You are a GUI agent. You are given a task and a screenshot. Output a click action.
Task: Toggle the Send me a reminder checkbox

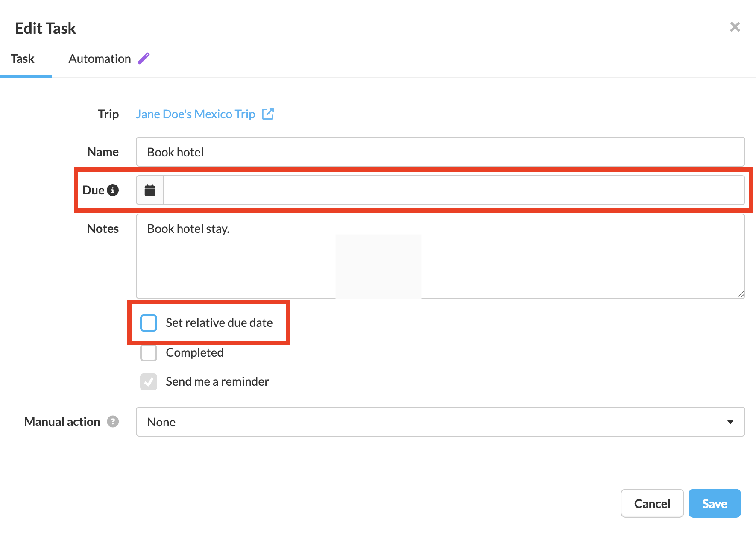149,381
